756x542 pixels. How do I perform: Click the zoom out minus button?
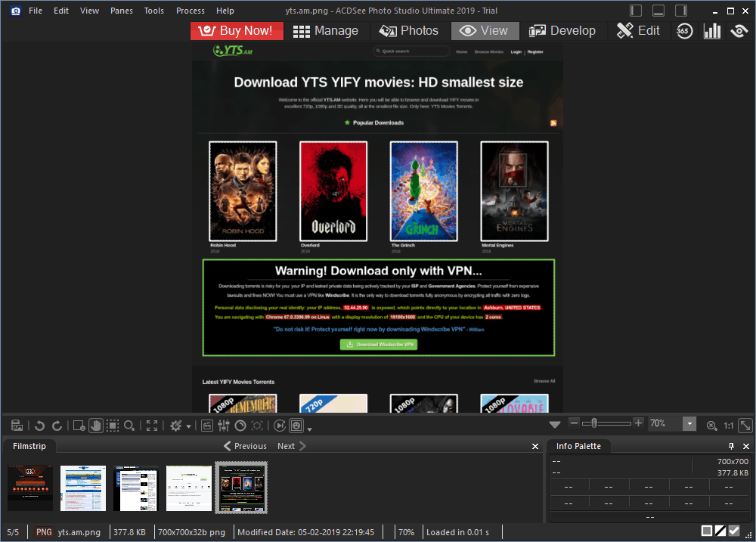574,423
